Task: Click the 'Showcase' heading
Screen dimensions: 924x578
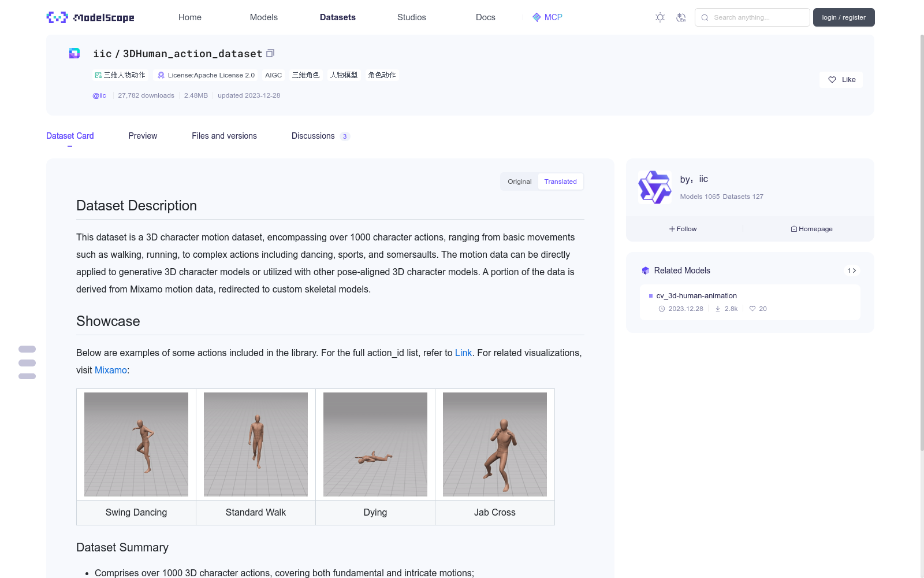Action: coord(108,321)
